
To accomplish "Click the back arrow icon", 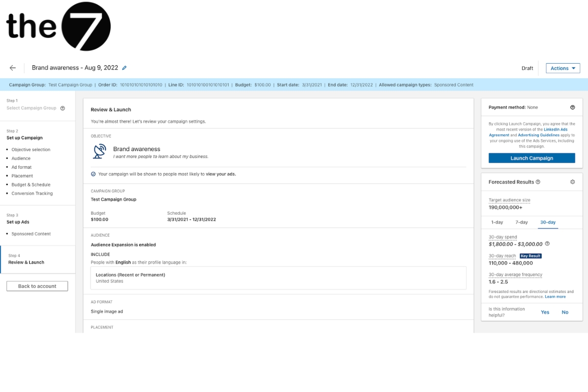I will [x=13, y=68].
